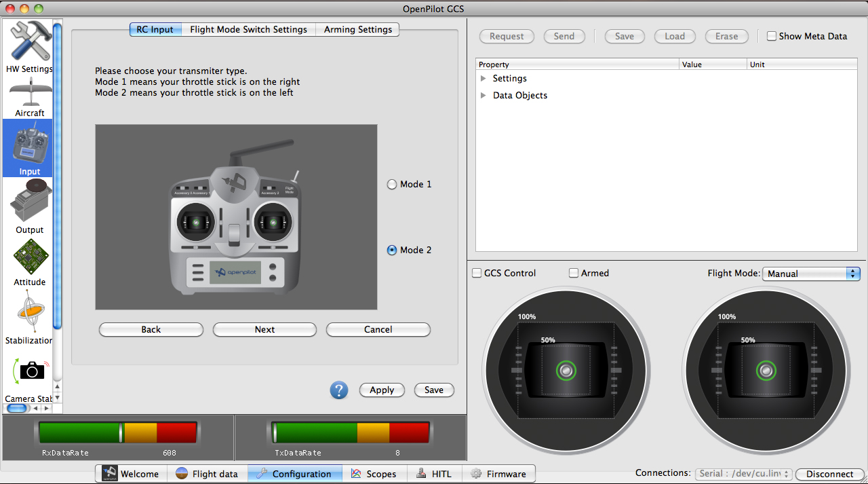This screenshot has height=484, width=868.
Task: Switch to the RC Input tab
Action: pyautogui.click(x=155, y=29)
